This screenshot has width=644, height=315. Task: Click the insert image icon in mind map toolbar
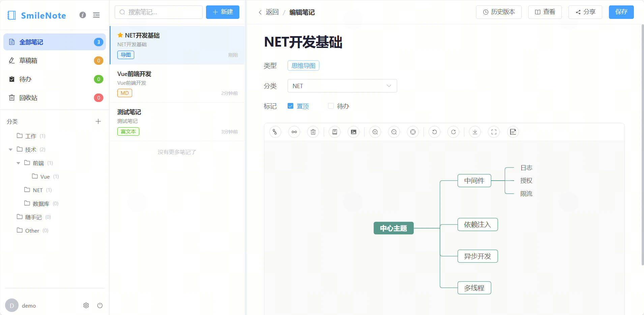pos(353,132)
